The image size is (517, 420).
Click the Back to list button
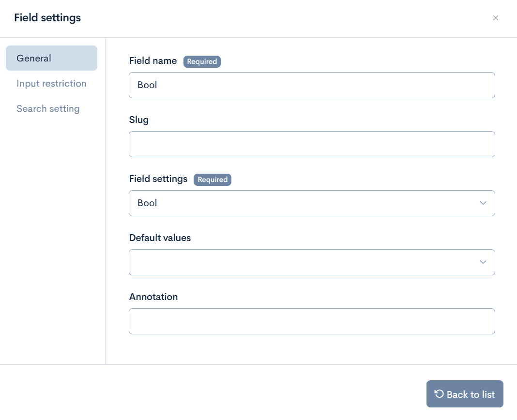click(464, 394)
